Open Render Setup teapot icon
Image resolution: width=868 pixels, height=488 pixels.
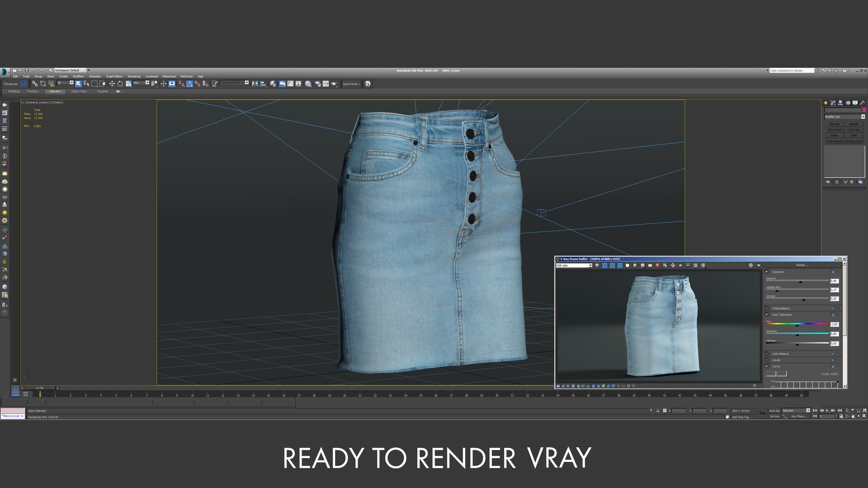317,84
